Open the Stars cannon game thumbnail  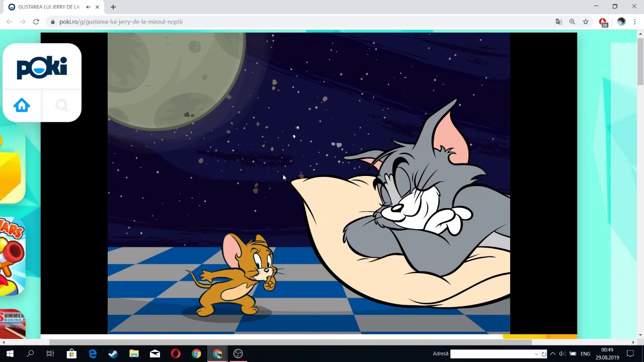[x=12, y=256]
